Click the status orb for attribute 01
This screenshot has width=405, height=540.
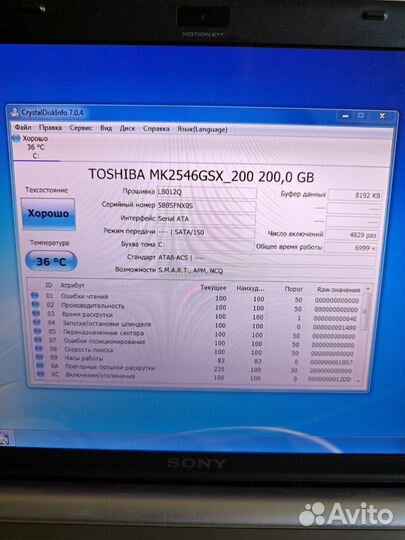[35, 295]
